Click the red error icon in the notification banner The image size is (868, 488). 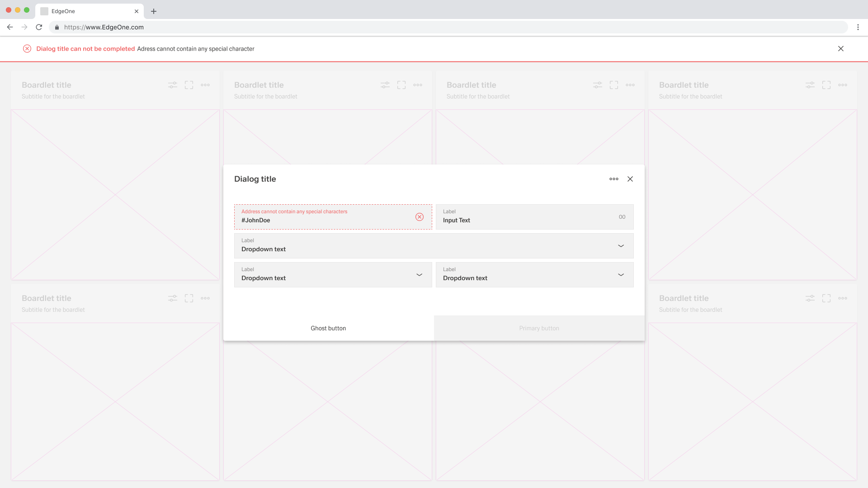[x=27, y=49]
